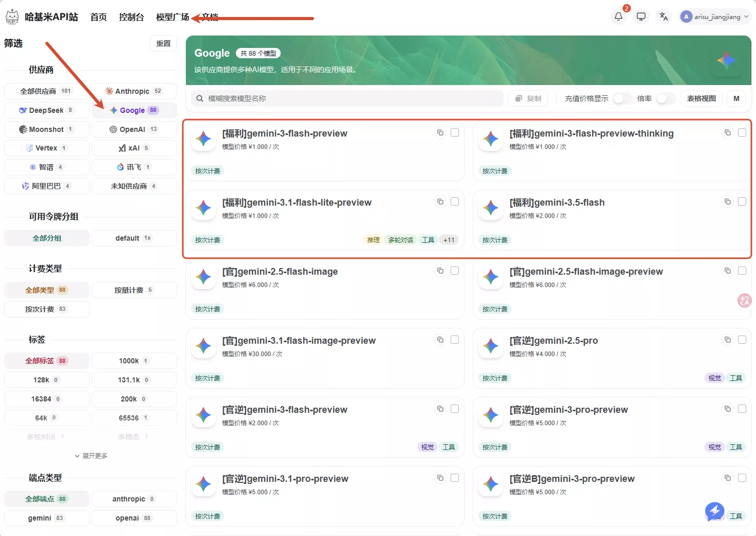Viewport: 756px width, 536px height.
Task: Filter by OpenAI provider
Action: (134, 129)
